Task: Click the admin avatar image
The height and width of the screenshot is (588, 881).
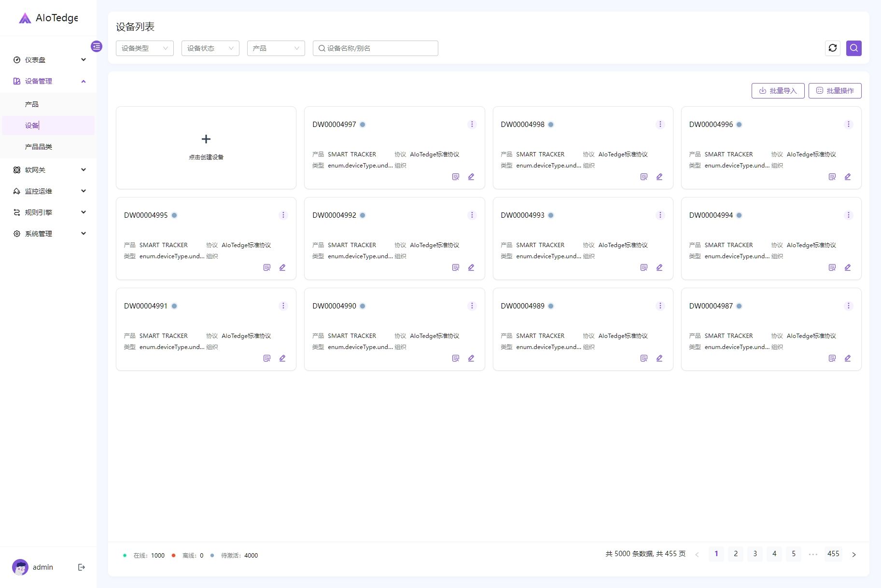Action: 20,567
